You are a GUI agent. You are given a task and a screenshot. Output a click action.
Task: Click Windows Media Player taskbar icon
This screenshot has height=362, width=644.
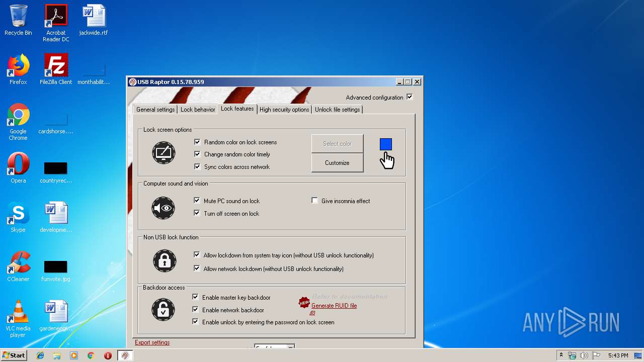pyautogui.click(x=74, y=355)
